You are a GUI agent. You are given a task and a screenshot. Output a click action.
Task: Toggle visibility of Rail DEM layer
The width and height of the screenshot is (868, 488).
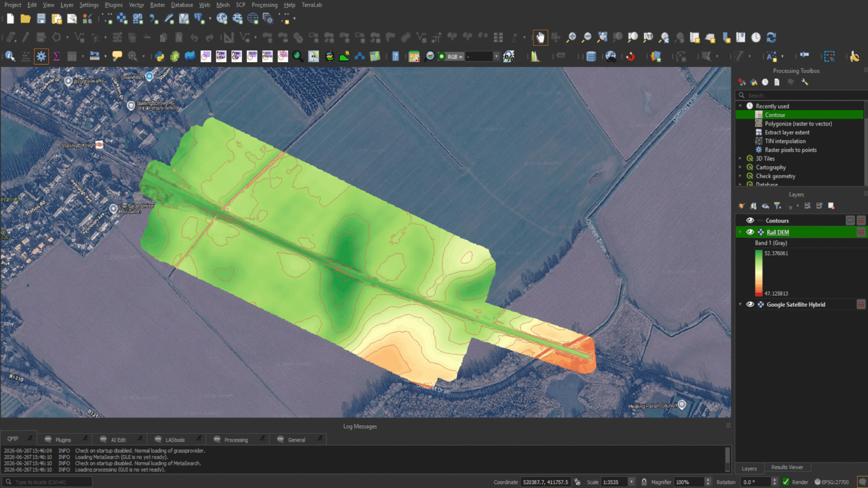750,232
